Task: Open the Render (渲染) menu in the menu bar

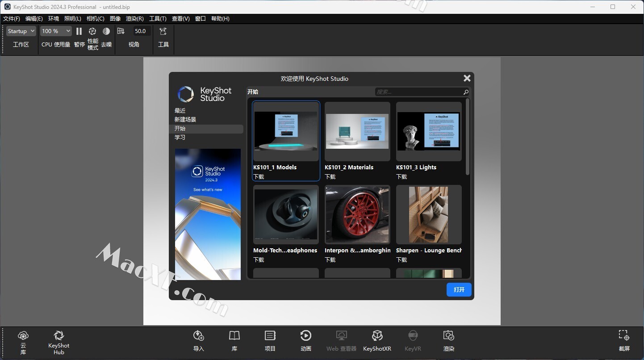Action: click(135, 19)
